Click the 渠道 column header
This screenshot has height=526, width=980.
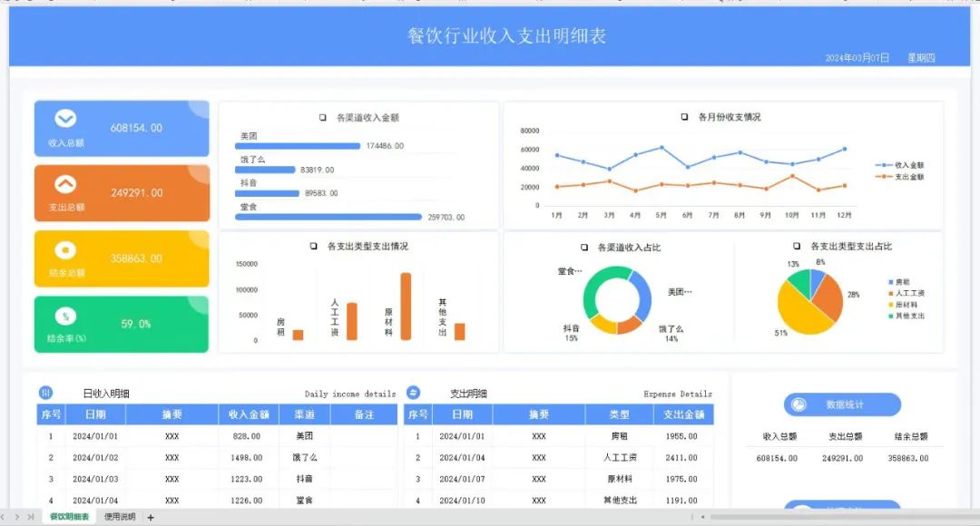pyautogui.click(x=304, y=414)
